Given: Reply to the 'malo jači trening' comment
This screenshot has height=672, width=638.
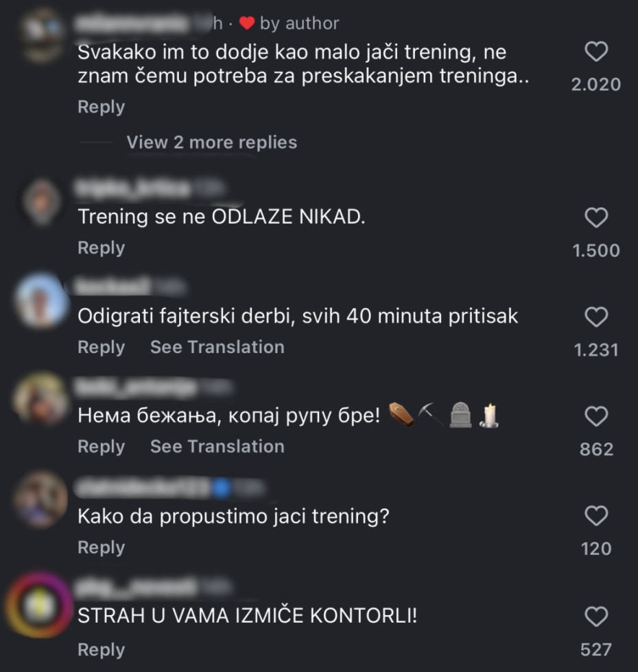Looking at the screenshot, I should [x=101, y=108].
